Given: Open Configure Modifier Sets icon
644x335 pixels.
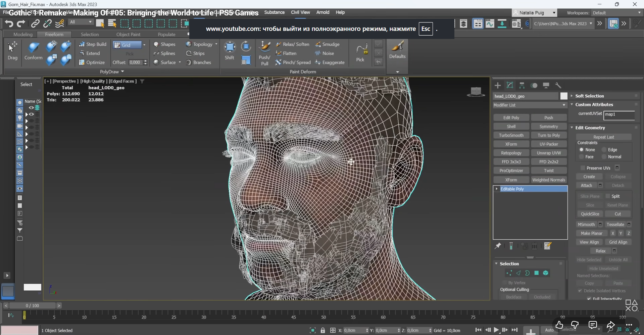Looking at the screenshot, I should [x=548, y=246].
